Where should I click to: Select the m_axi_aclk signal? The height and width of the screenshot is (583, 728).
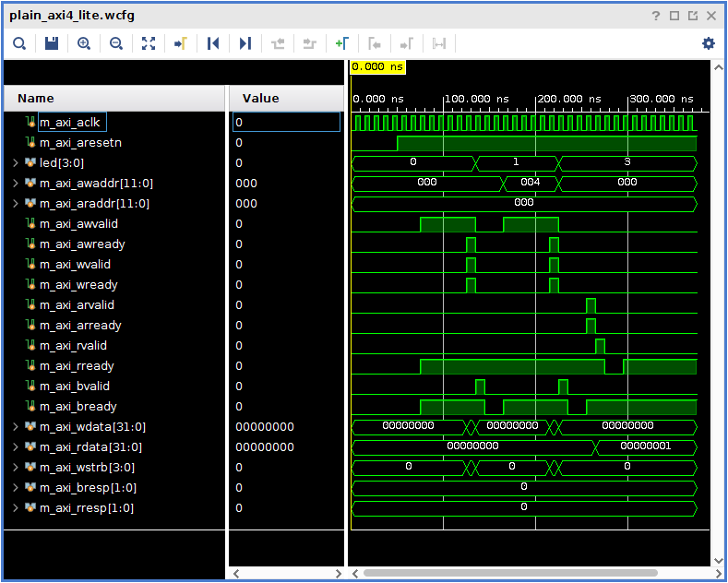[x=69, y=123]
